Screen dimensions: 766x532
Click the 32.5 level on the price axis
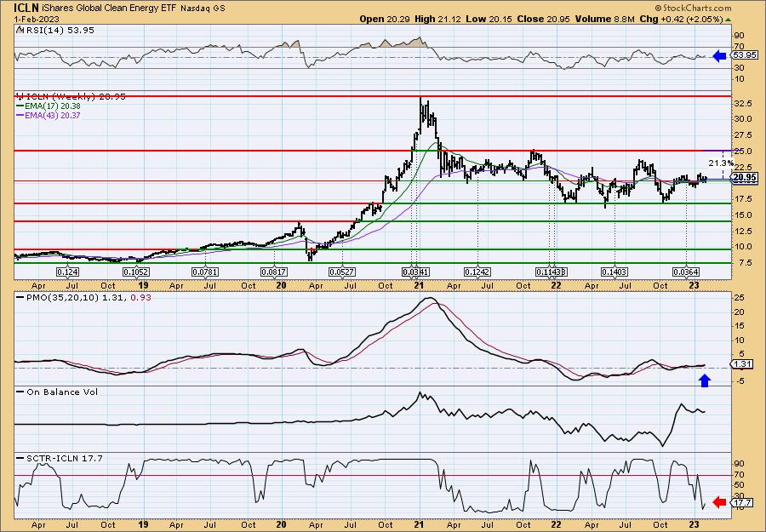point(742,104)
